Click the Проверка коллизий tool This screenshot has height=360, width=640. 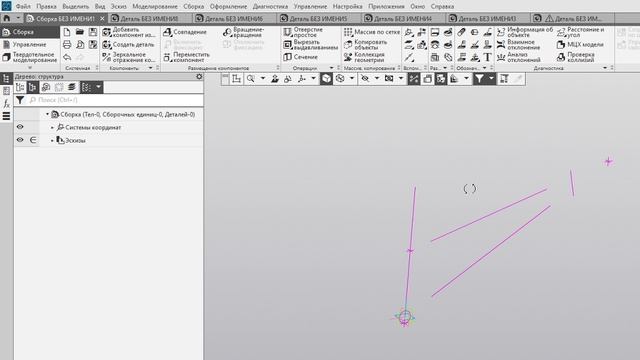point(576,57)
